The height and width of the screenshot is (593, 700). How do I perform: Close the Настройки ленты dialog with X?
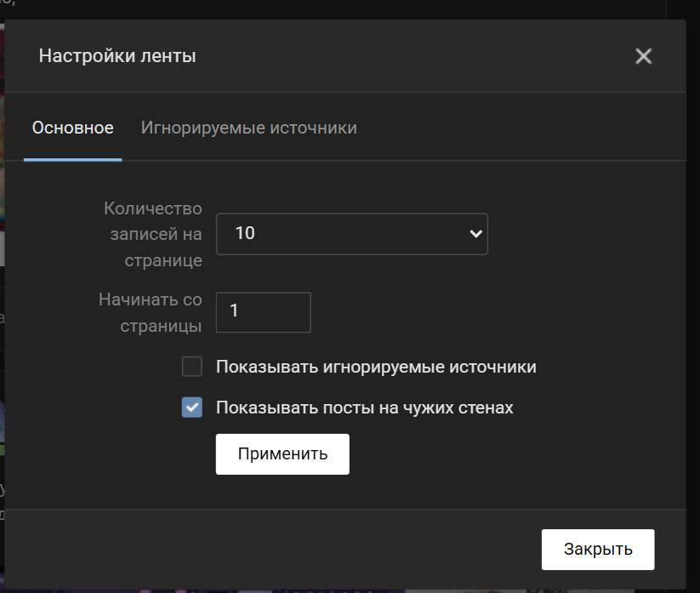(x=643, y=56)
